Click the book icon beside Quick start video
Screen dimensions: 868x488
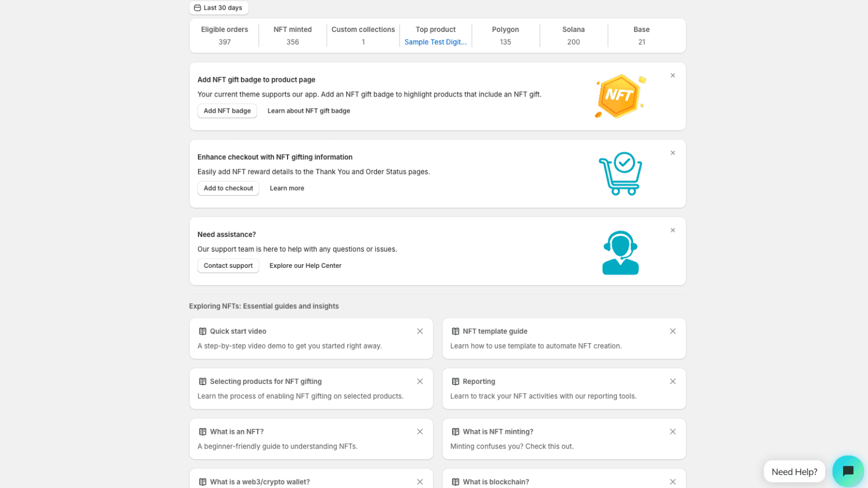[x=202, y=331]
